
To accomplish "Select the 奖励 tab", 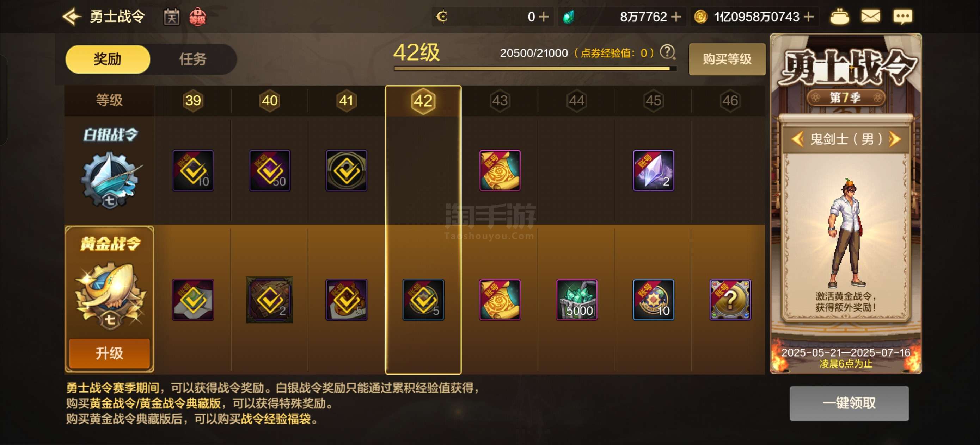I will (108, 59).
